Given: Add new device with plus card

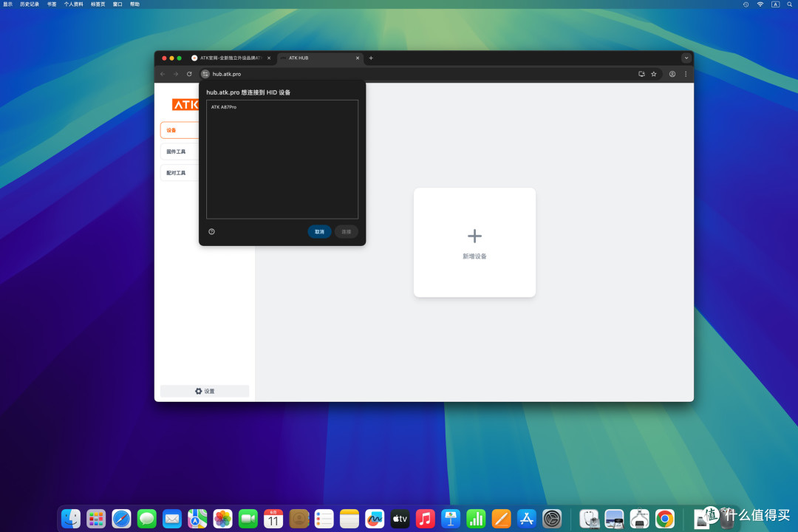Looking at the screenshot, I should point(474,242).
